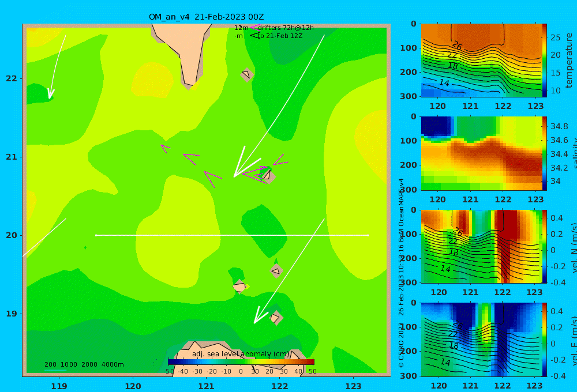Select the northward velocity cross-section plot
This screenshot has height=392, width=577.
pyautogui.click(x=481, y=246)
